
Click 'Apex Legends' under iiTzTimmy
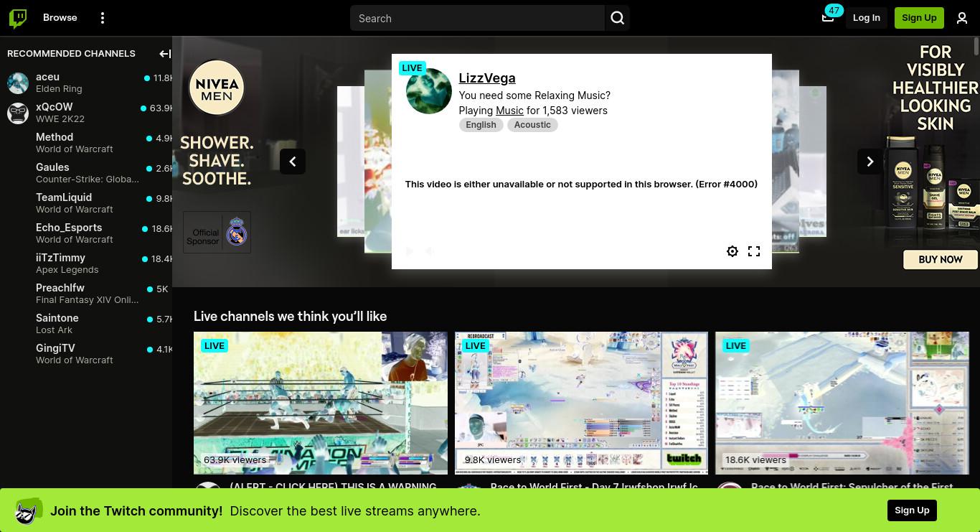coord(67,270)
